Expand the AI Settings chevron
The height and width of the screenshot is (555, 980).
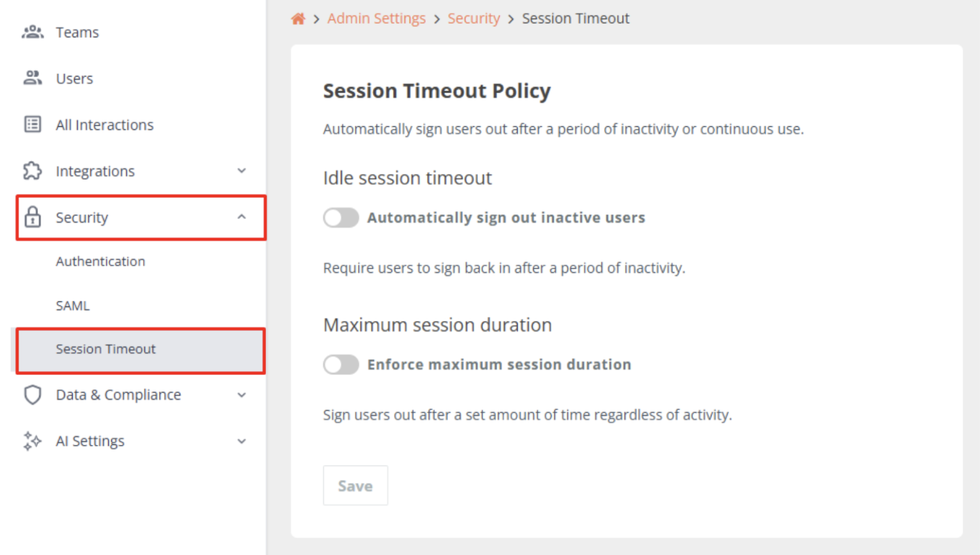tap(241, 441)
